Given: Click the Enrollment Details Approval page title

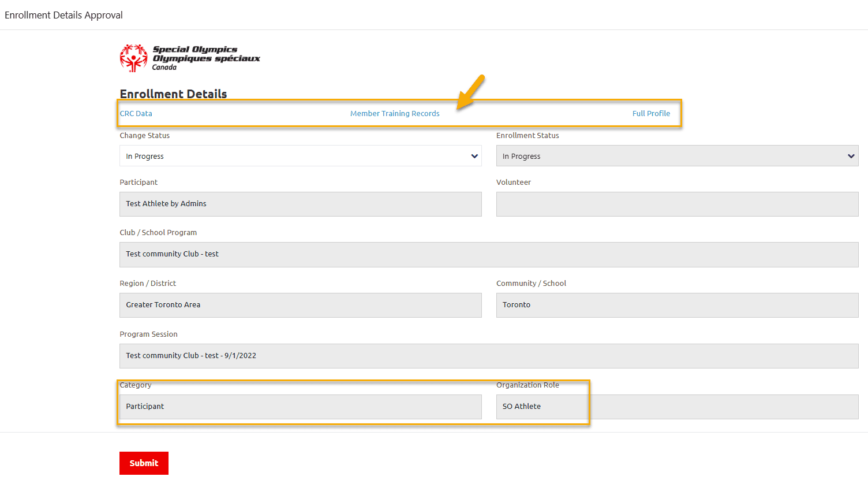Looking at the screenshot, I should click(63, 15).
